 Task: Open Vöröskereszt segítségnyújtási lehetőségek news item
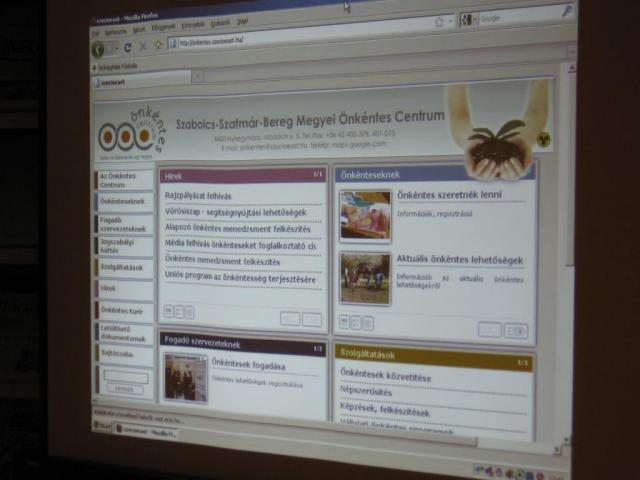pyautogui.click(x=236, y=213)
